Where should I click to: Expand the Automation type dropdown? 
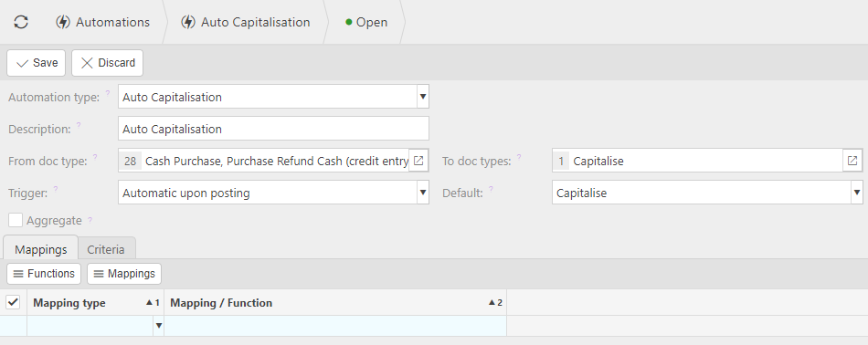click(x=423, y=97)
